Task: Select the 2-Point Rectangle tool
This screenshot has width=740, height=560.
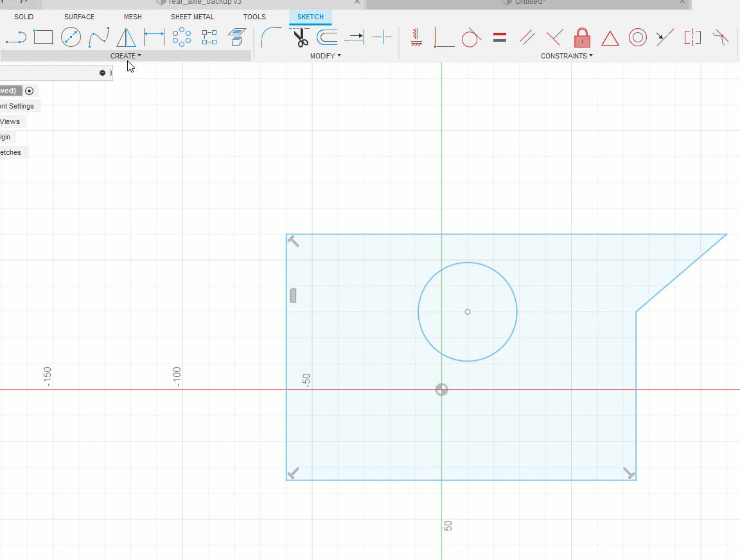Action: tap(43, 37)
